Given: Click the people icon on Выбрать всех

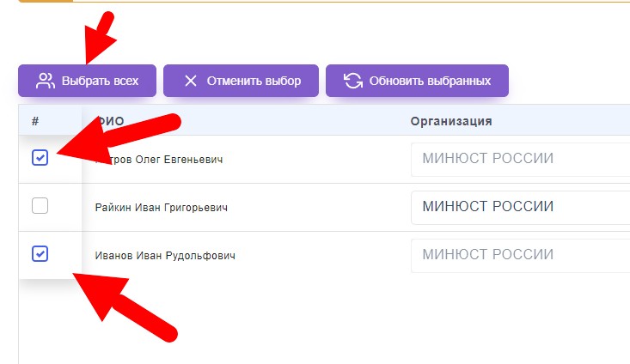Looking at the screenshot, I should tap(45, 82).
